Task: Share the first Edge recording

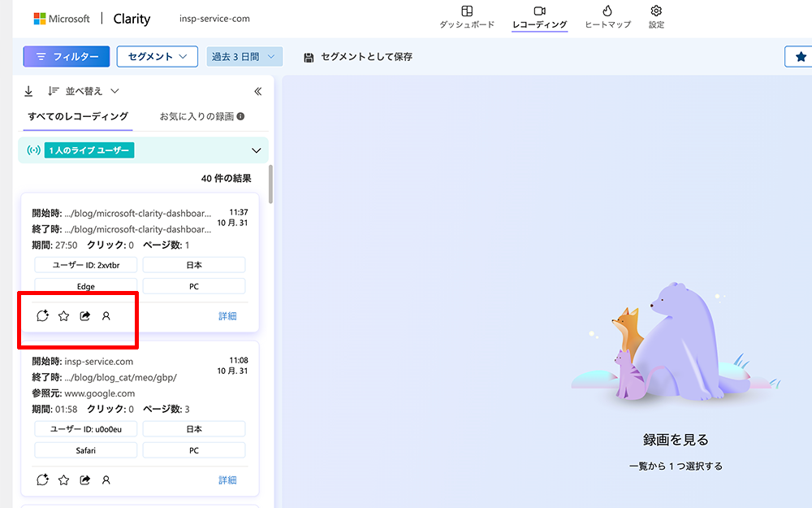Action: coord(85,316)
